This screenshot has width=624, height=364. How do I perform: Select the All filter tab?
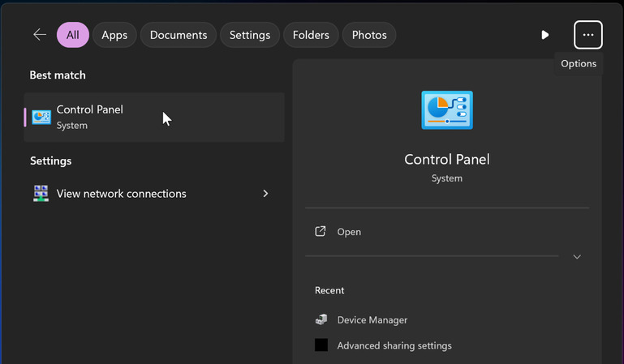tap(73, 35)
